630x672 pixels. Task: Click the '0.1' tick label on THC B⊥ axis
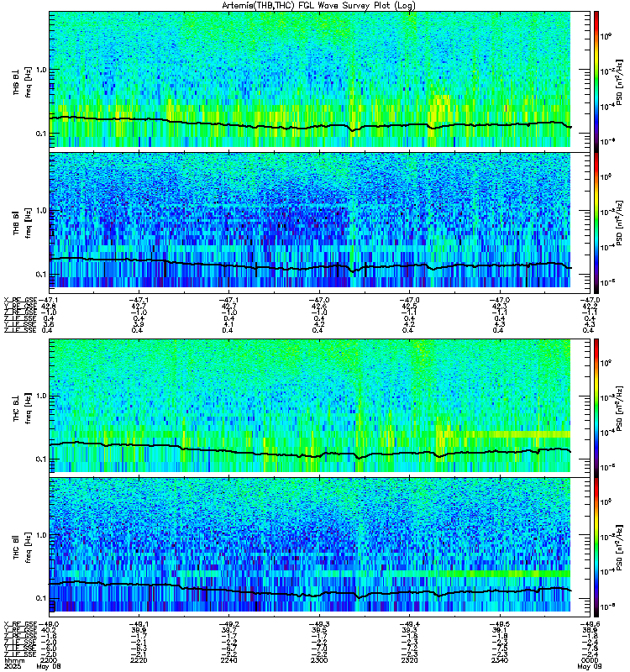coord(40,459)
